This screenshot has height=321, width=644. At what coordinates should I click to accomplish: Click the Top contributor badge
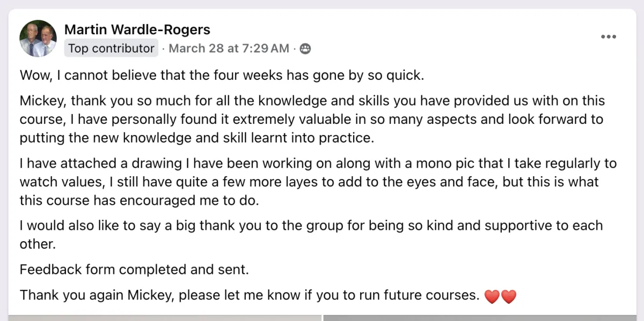pyautogui.click(x=111, y=48)
